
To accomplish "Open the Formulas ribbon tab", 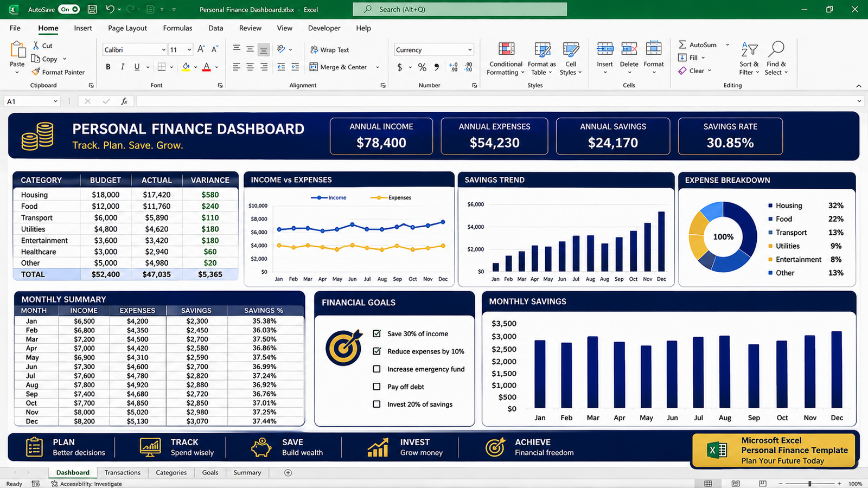I will pyautogui.click(x=177, y=28).
